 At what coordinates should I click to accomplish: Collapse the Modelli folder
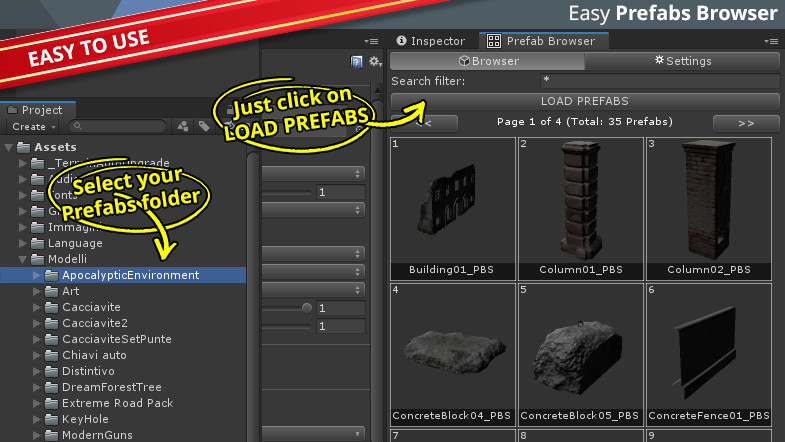23,259
